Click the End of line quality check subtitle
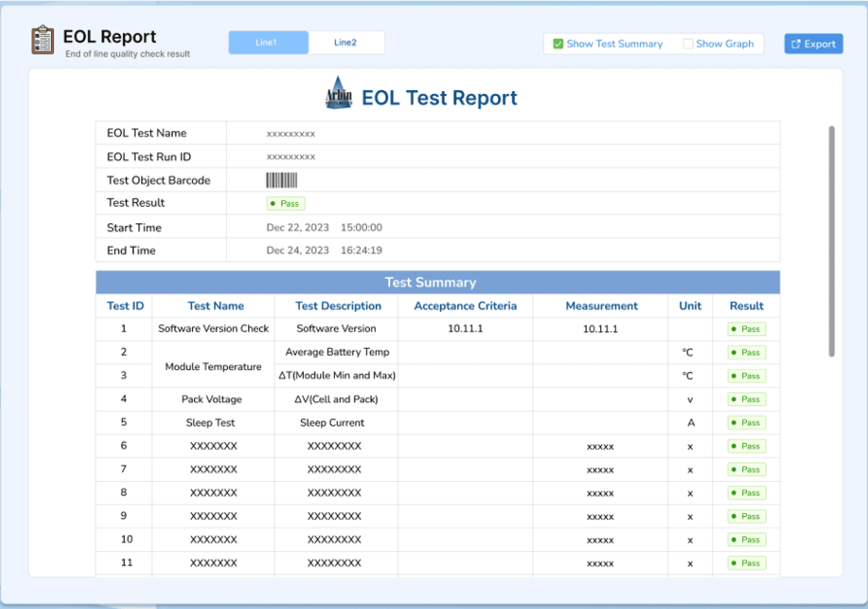 click(127, 54)
